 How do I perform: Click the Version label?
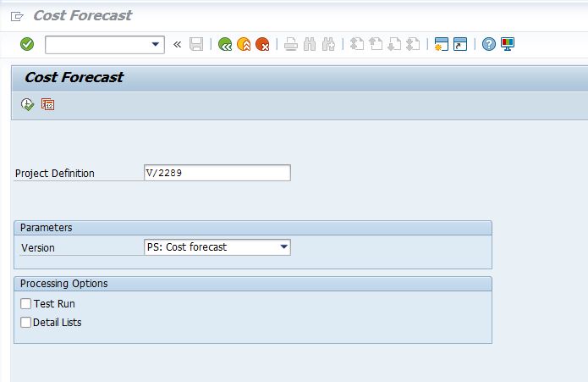[38, 248]
